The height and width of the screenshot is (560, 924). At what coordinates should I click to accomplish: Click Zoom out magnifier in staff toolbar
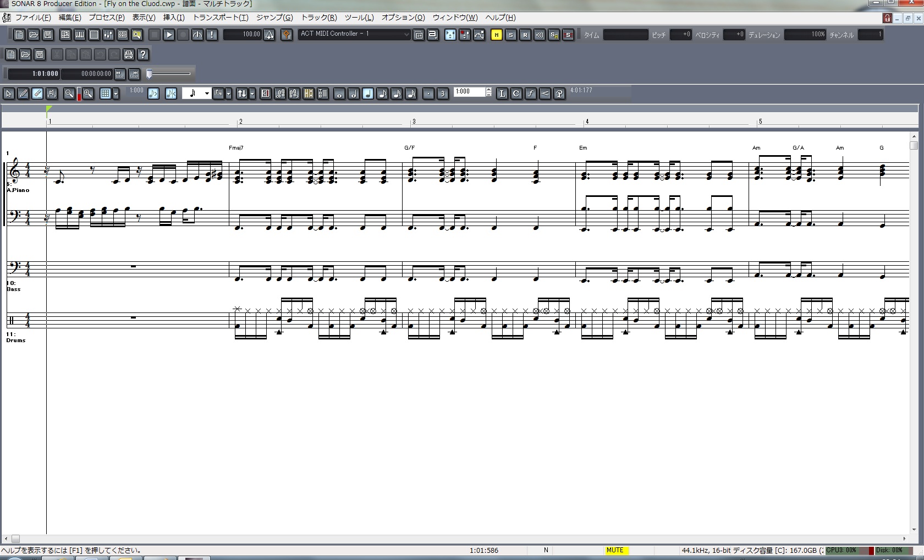pos(69,94)
